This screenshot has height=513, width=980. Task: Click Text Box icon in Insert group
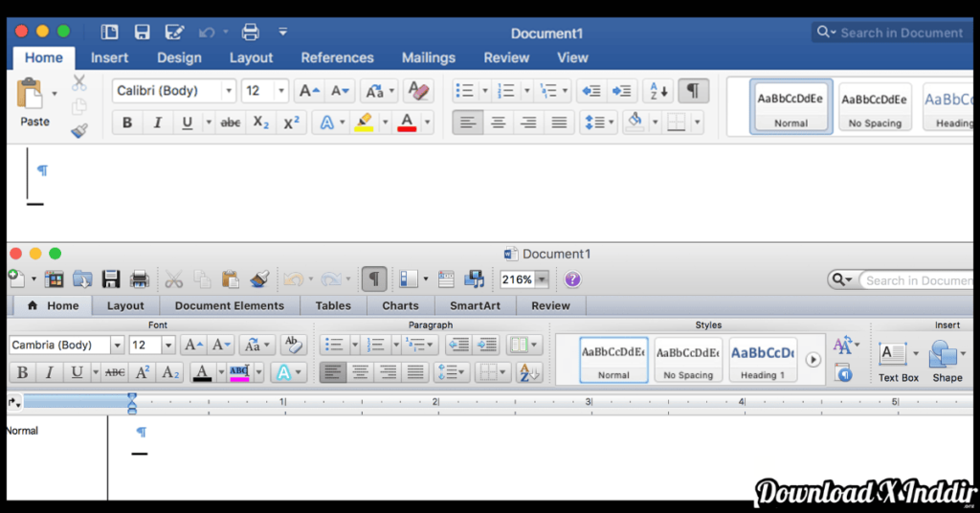point(893,354)
